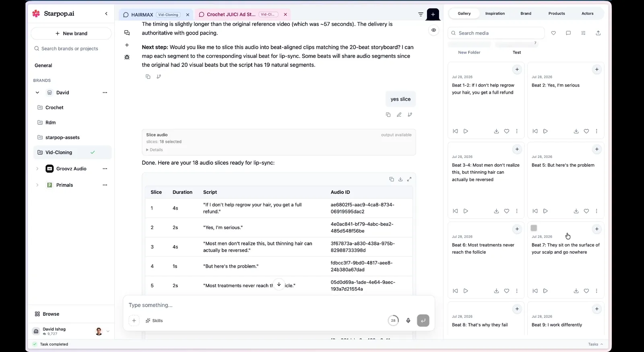Check the Beat 7 selection checkbox
The image size is (644, 352).
click(x=534, y=228)
